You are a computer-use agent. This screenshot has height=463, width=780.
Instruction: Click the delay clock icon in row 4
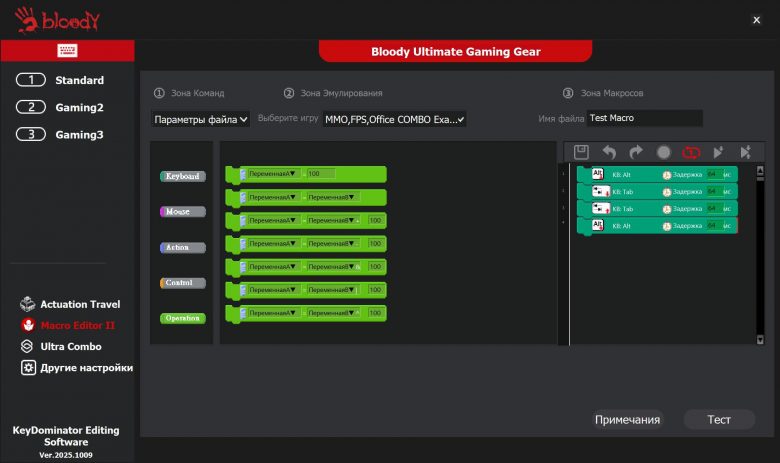point(667,226)
